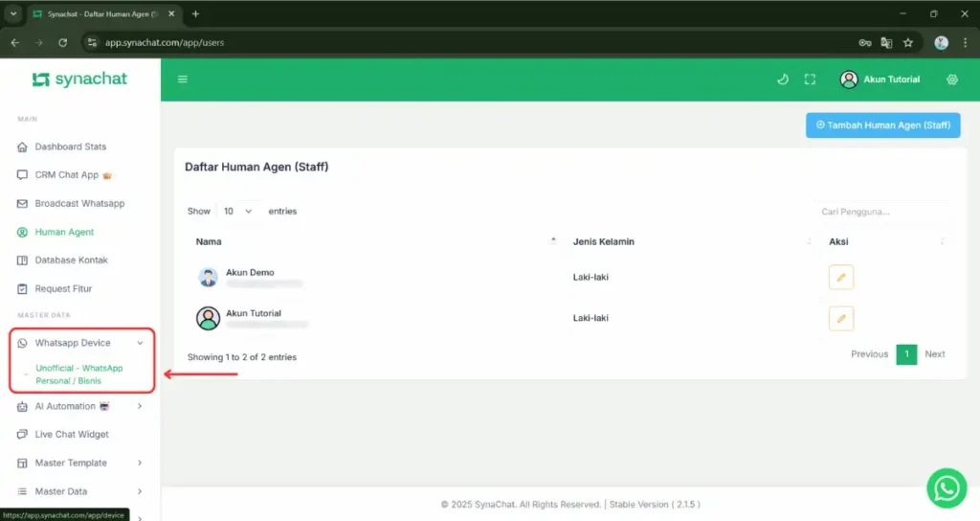This screenshot has width=980, height=521.
Task: Click the address bar URL
Action: (165, 42)
